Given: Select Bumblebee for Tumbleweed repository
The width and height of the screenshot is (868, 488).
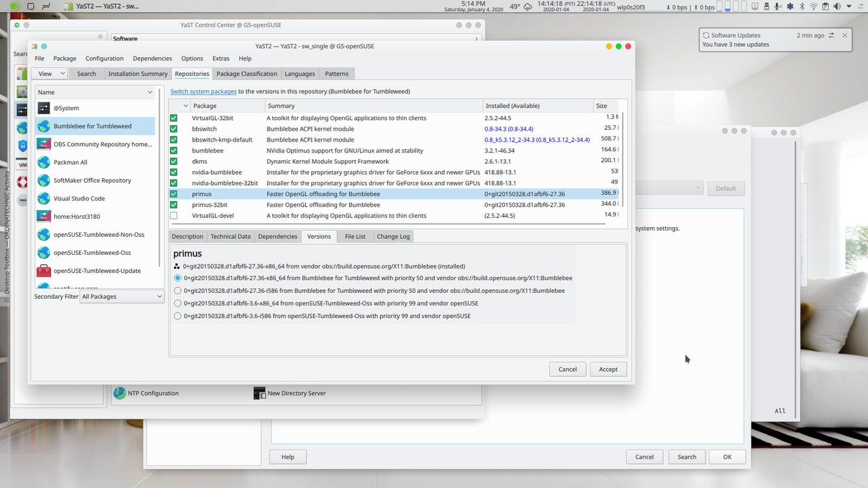Looking at the screenshot, I should (x=95, y=126).
